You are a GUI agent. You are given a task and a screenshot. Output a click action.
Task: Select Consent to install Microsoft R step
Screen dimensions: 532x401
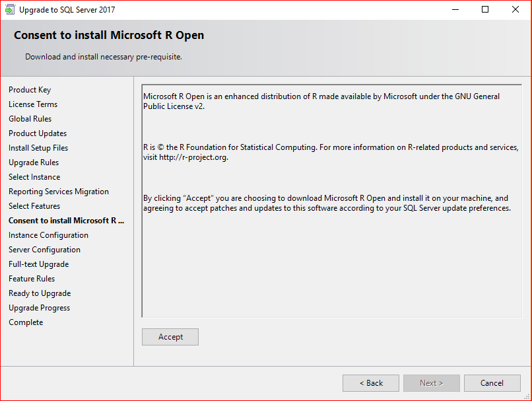pos(67,221)
